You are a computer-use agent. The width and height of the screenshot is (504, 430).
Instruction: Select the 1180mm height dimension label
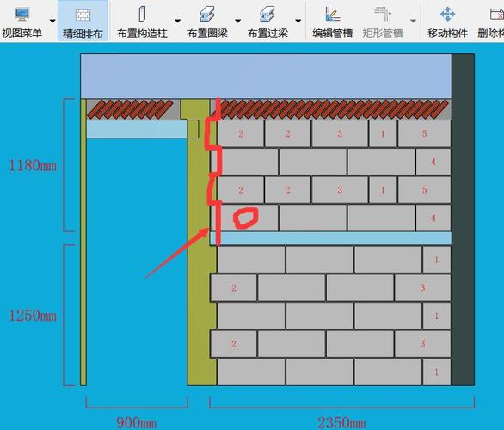pyautogui.click(x=33, y=165)
